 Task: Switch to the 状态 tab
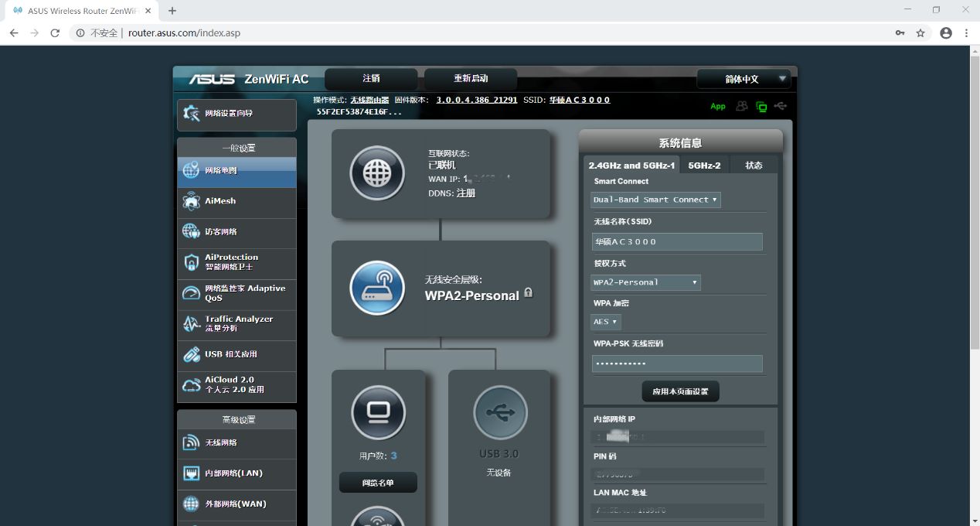(754, 166)
